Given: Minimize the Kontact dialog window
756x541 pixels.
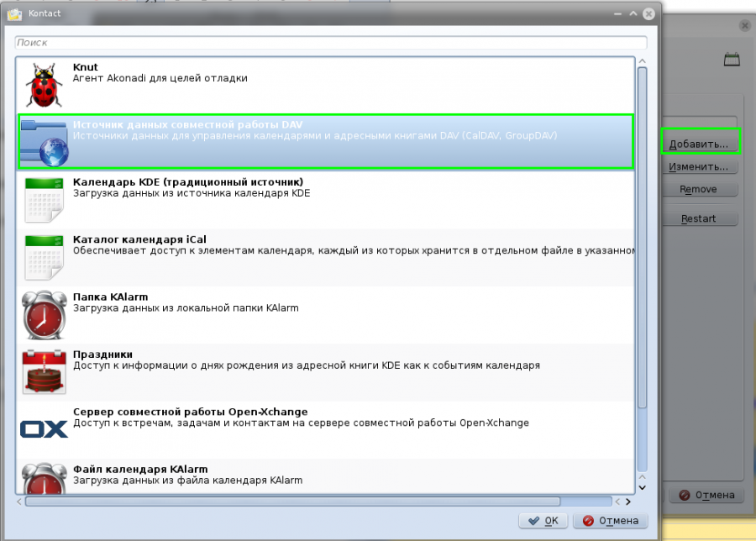Looking at the screenshot, I should [617, 13].
